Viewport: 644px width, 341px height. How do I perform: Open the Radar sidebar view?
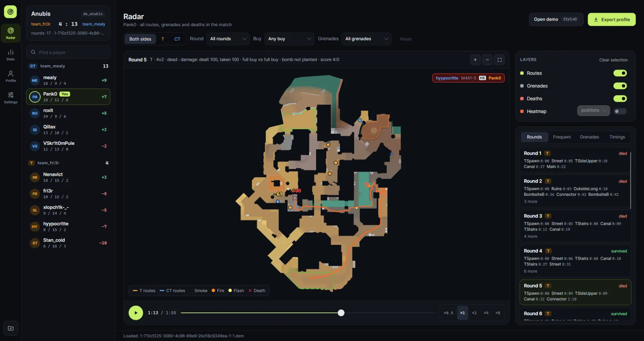pyautogui.click(x=10, y=33)
